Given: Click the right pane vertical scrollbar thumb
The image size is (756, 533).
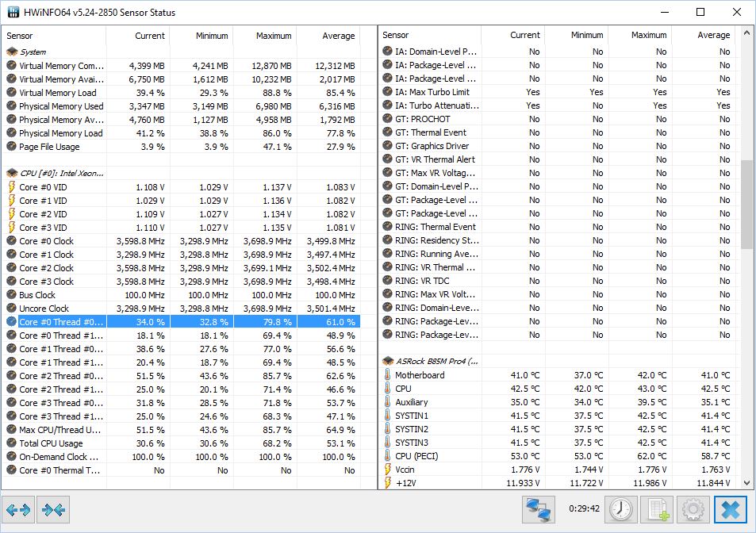Looking at the screenshot, I should coord(746,205).
